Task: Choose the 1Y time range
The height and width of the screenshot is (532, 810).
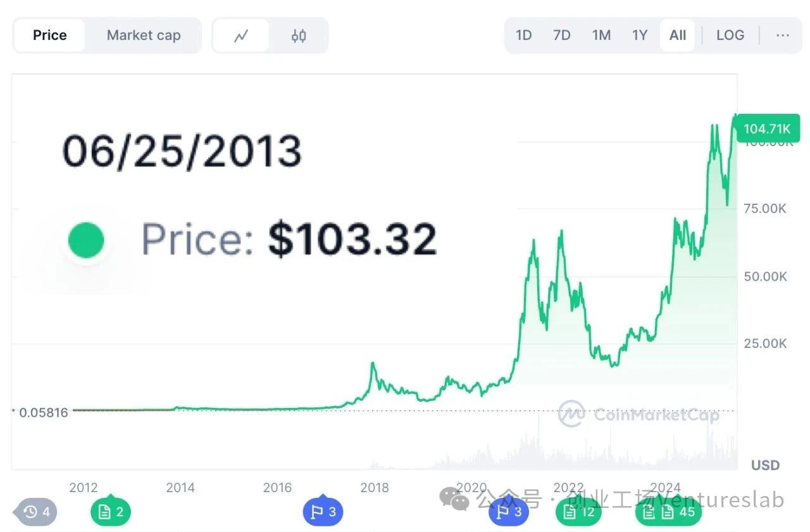Action: pyautogui.click(x=640, y=35)
